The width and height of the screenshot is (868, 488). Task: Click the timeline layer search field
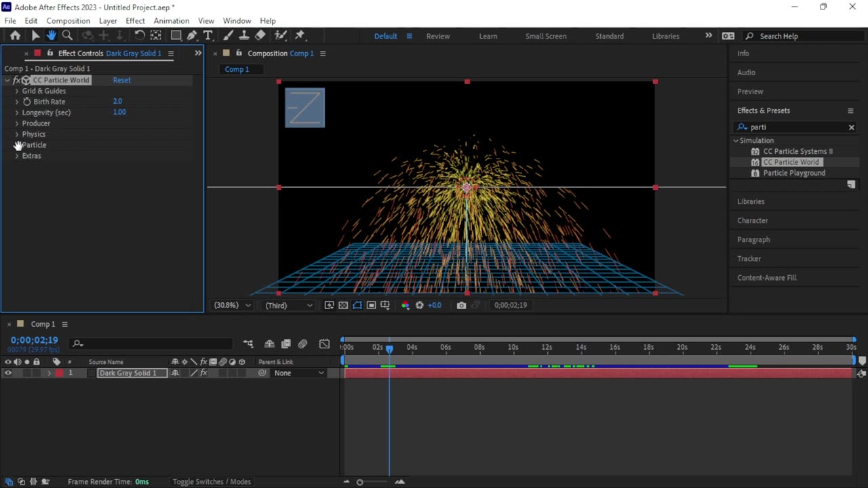pos(152,344)
